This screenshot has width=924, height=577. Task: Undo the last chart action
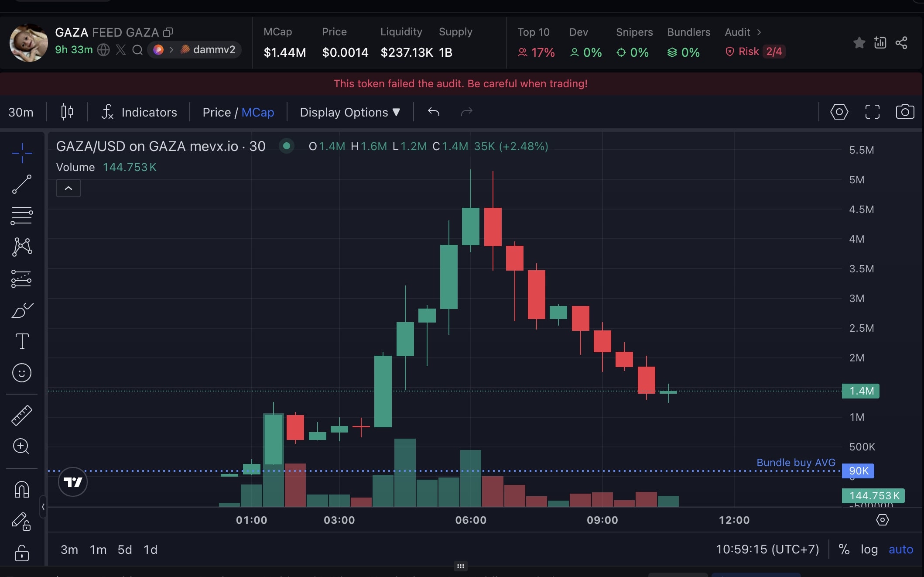[x=434, y=112]
